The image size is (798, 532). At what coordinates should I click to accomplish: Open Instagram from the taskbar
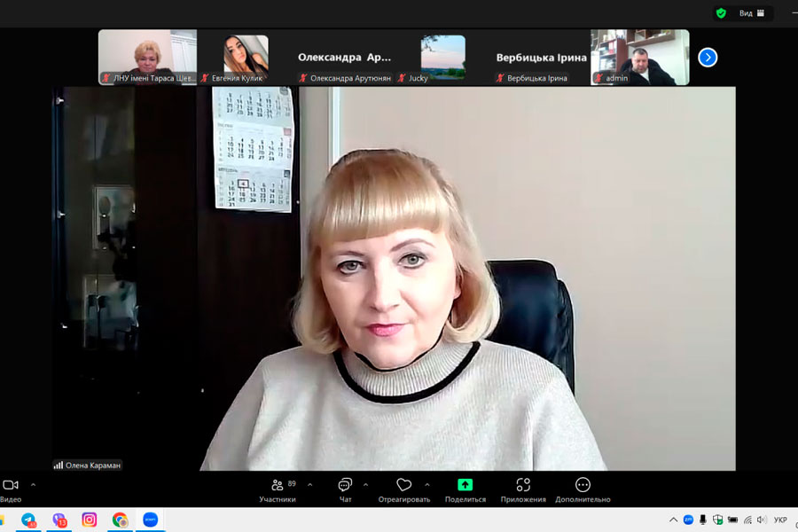89,520
